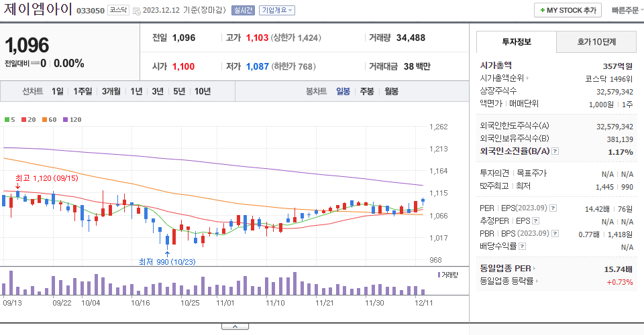The width and height of the screenshot is (644, 335).
Task: Click the 동일업종 PER value 15.74배
Action: 619,269
